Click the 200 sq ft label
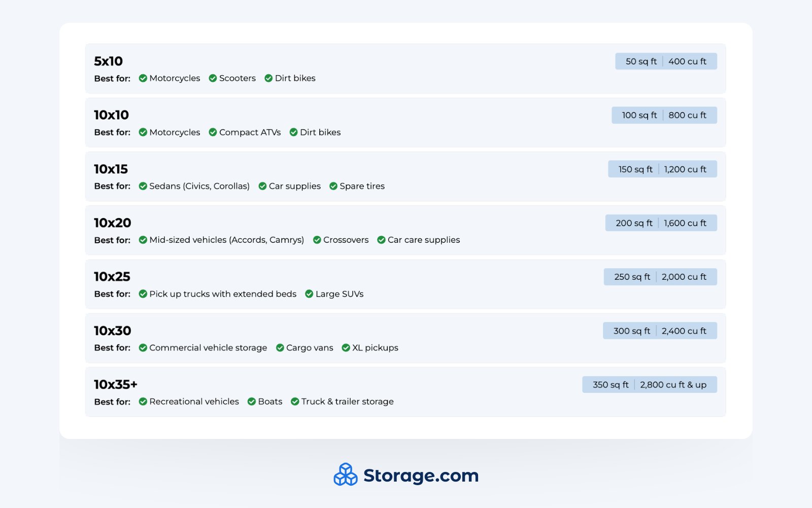Image resolution: width=812 pixels, height=508 pixels. pyautogui.click(x=634, y=223)
